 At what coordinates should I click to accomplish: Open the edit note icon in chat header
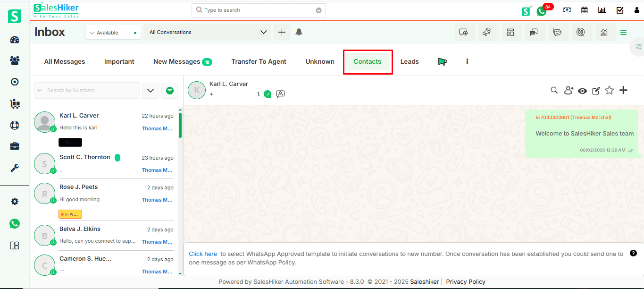[x=596, y=91]
